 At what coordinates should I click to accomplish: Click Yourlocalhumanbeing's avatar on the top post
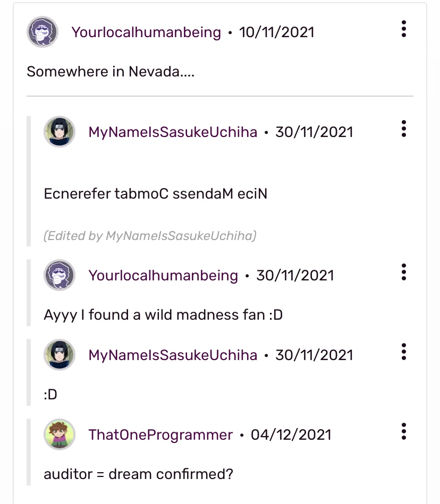[x=43, y=32]
